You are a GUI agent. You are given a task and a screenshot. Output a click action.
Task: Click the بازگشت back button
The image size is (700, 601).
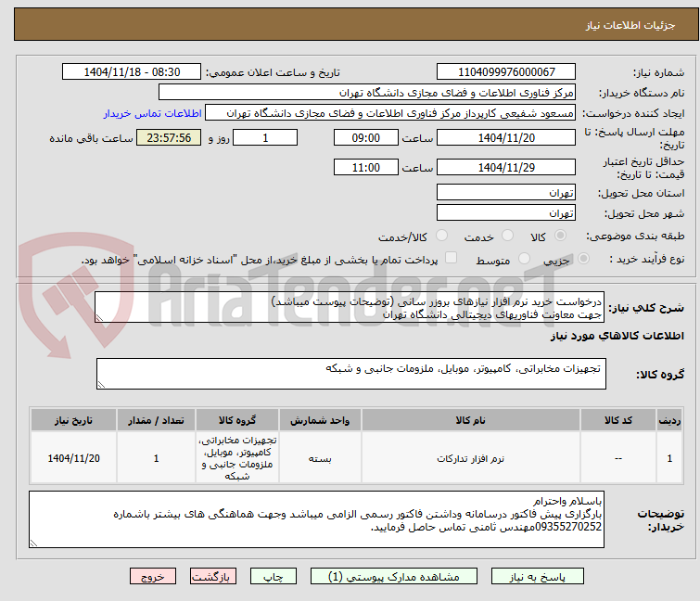(x=212, y=576)
